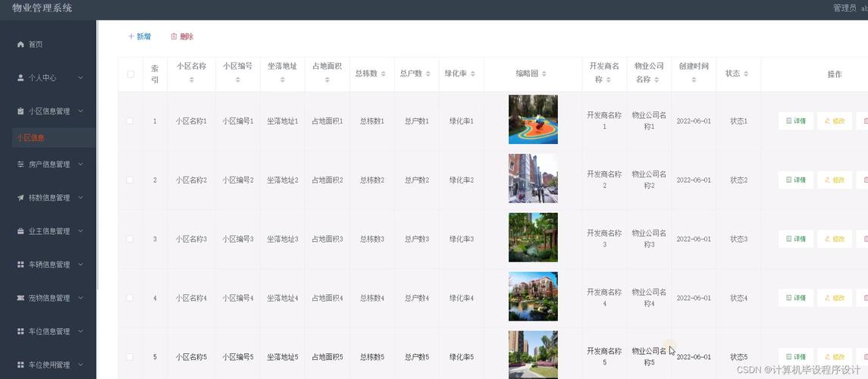Open 详情 for row 小区名称3
The height and width of the screenshot is (379, 868).
point(796,239)
